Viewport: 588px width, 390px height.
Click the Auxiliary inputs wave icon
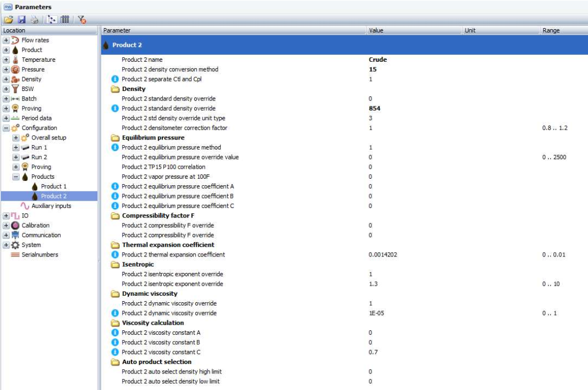click(x=25, y=206)
